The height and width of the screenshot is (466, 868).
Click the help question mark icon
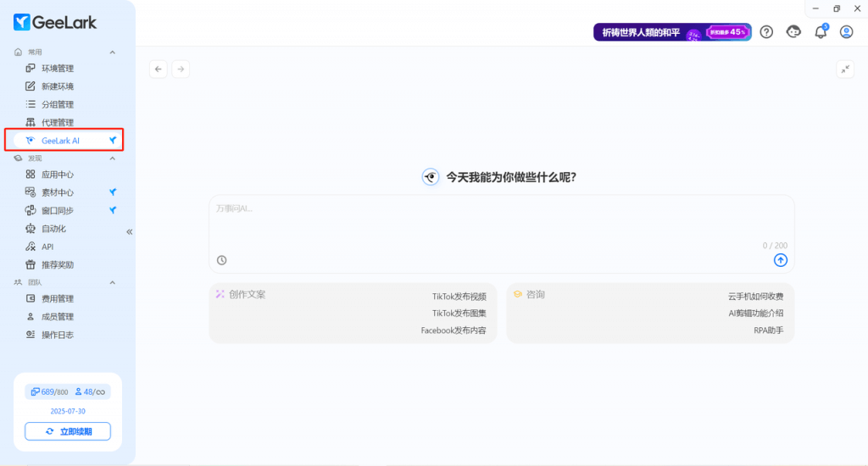766,32
